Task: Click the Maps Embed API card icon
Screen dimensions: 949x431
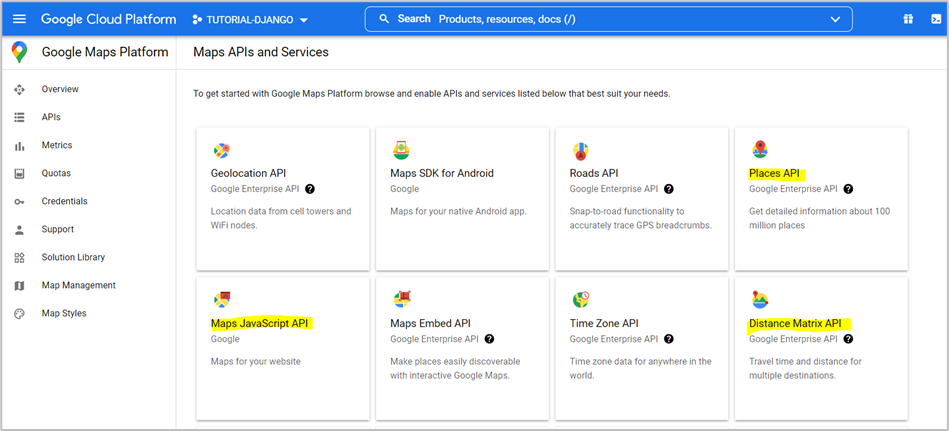Action: click(x=402, y=299)
